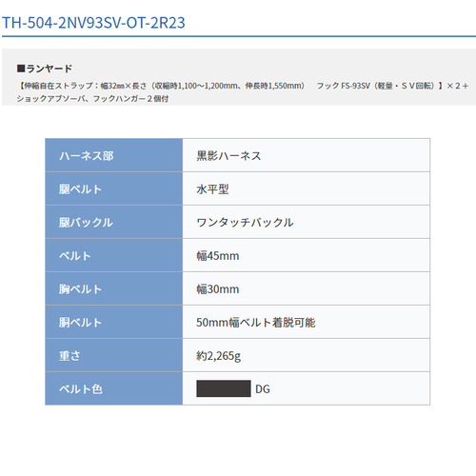
Task: Click the ハーネス部 header cell
Action: (x=114, y=155)
